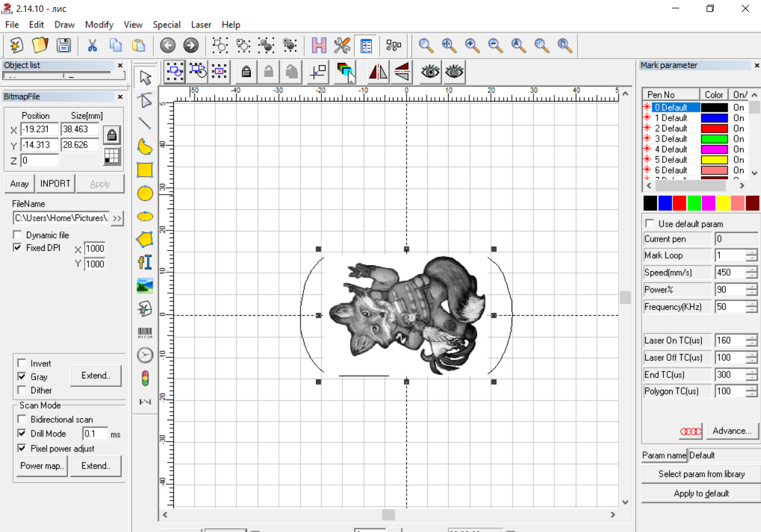Open the Edit menu

click(36, 24)
